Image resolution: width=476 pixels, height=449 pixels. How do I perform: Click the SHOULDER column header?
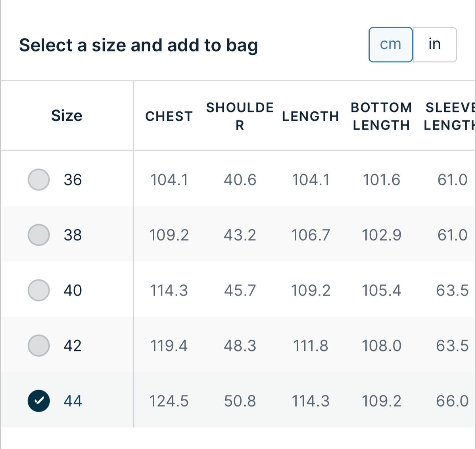(x=240, y=116)
